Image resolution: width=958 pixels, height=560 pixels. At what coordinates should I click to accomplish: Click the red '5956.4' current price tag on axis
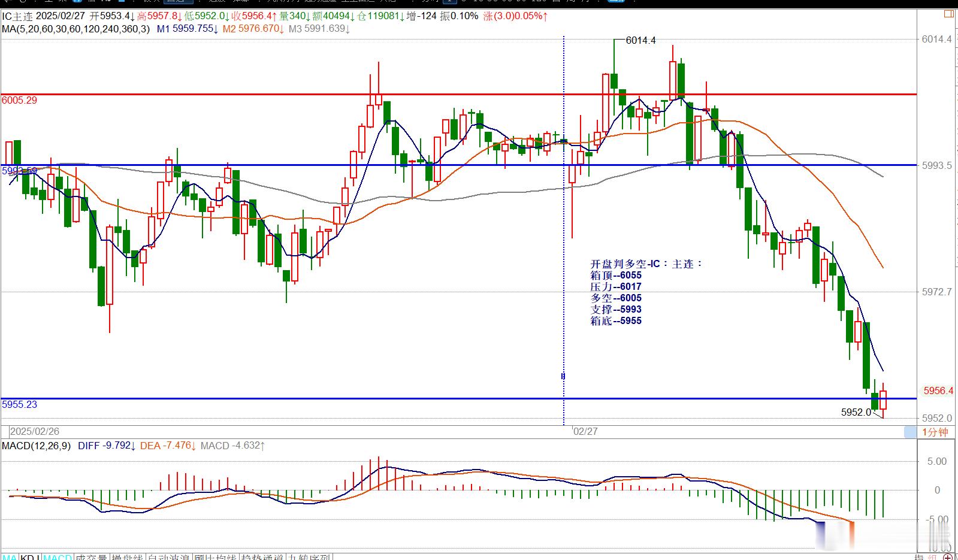coord(938,391)
